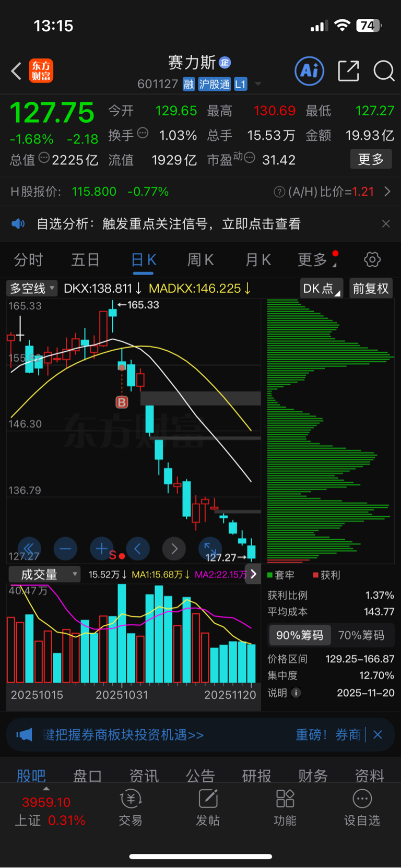Image resolution: width=401 pixels, height=868 pixels.
Task: Tap the red 获利 legend swatch
Action: pos(315,575)
